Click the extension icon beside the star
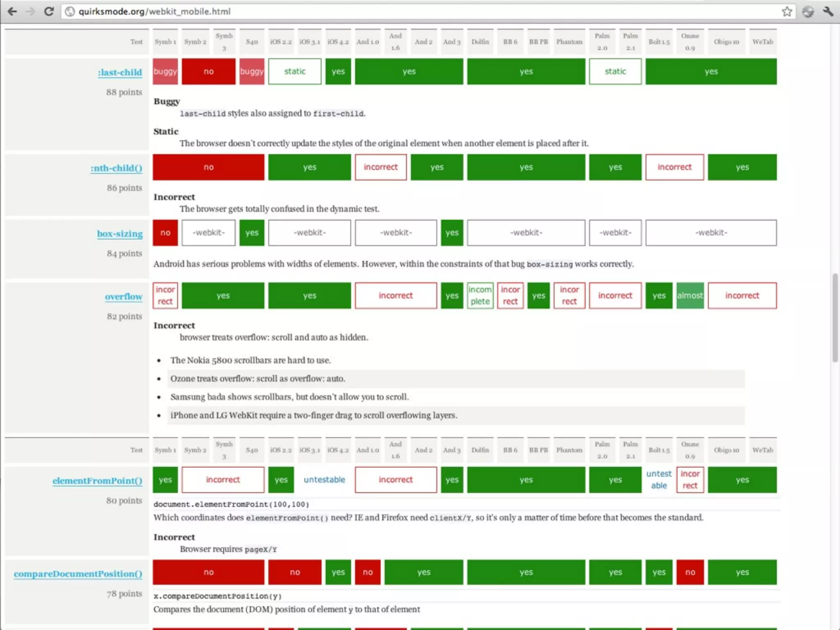Screen dimensions: 840x630 point(808,11)
